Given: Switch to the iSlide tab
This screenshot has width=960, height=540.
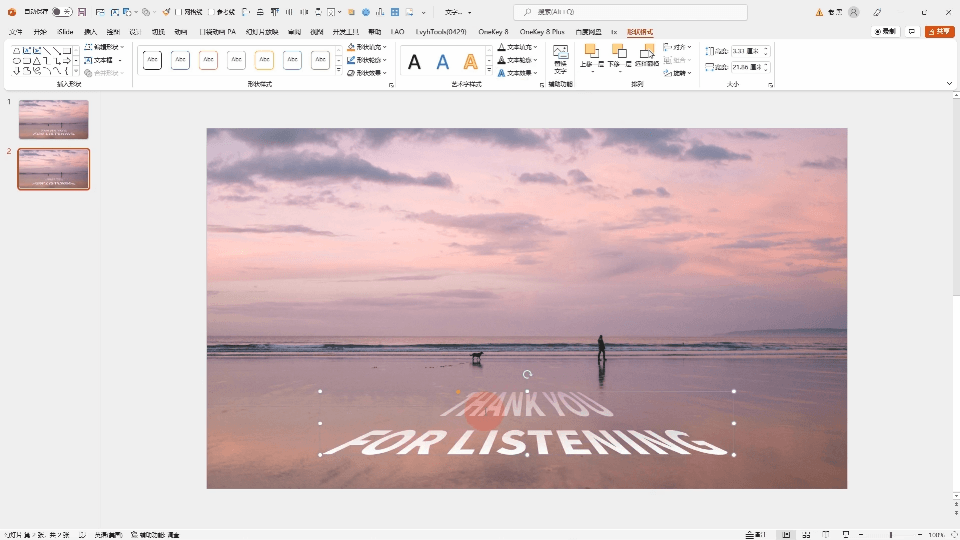Looking at the screenshot, I should [65, 32].
